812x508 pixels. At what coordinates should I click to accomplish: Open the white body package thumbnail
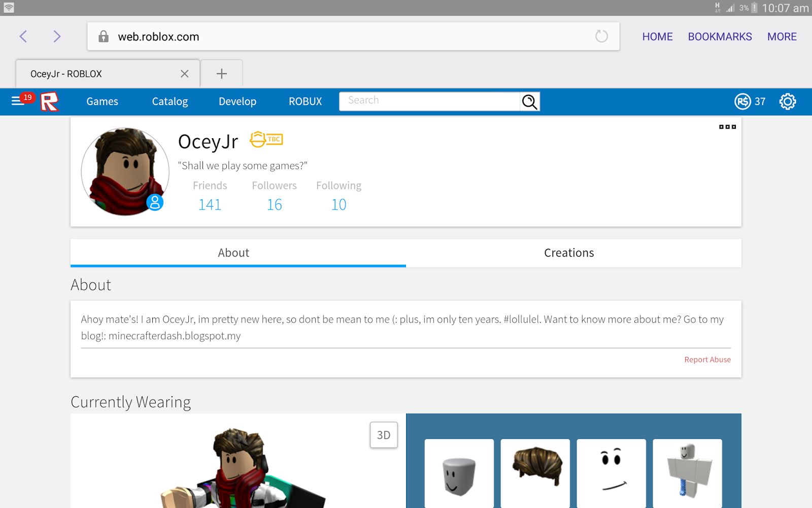tap(688, 473)
